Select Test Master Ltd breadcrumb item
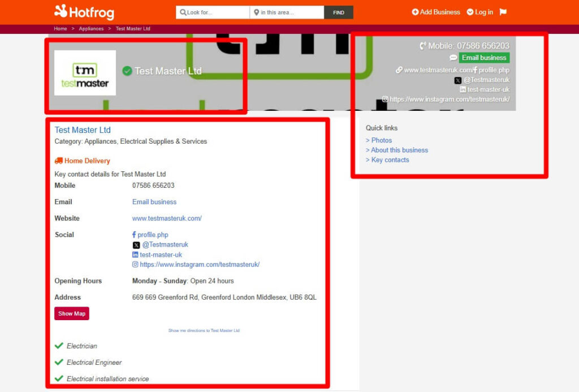This screenshot has height=392, width=579. pyautogui.click(x=133, y=28)
